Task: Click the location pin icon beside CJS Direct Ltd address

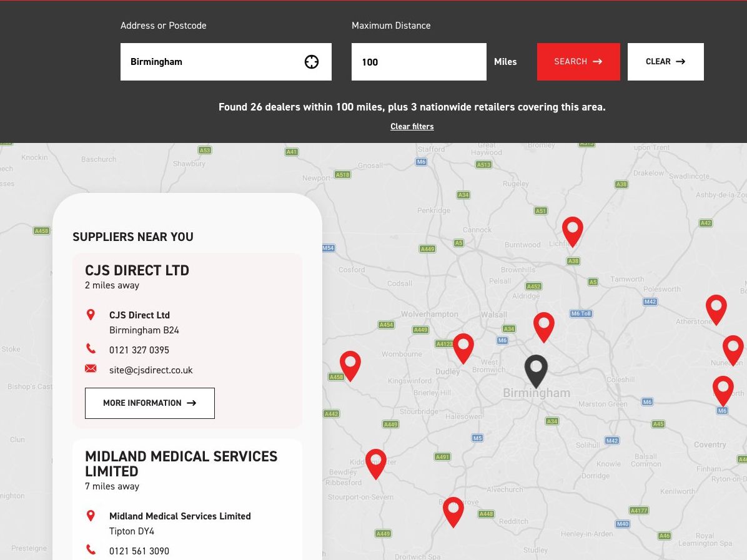Action: tap(91, 315)
